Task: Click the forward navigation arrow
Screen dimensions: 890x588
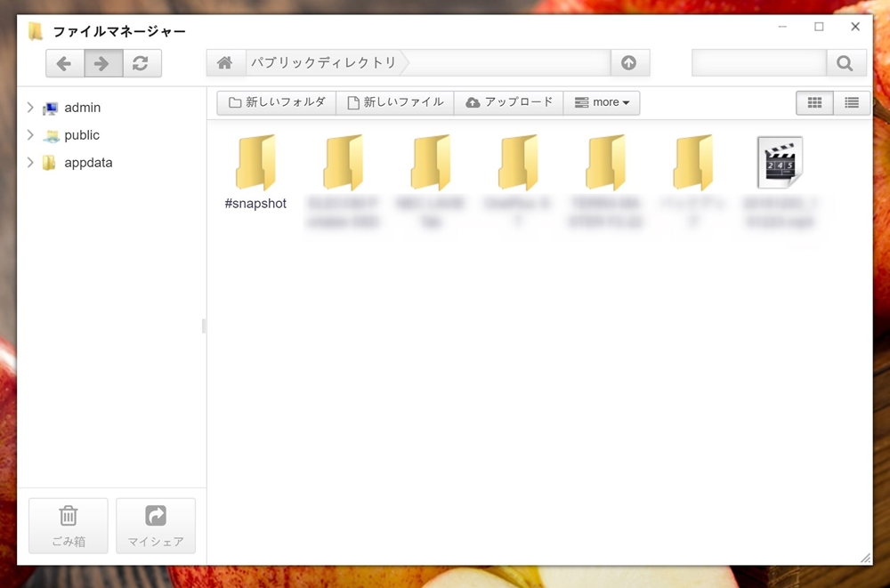Action: [x=103, y=63]
